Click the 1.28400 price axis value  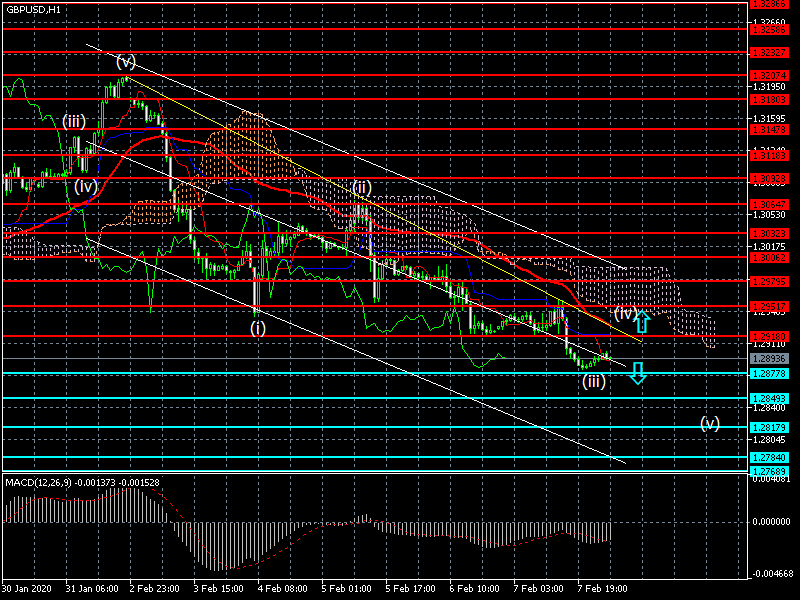pos(769,407)
